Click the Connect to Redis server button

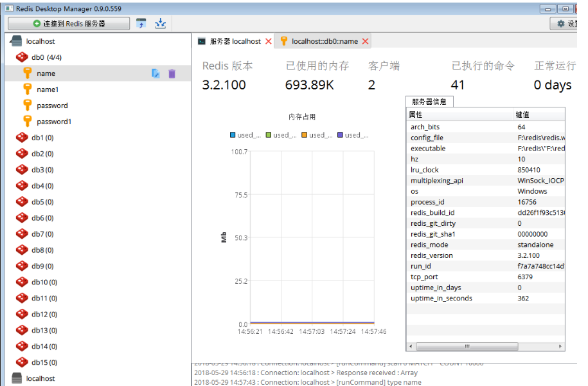pyautogui.click(x=69, y=24)
